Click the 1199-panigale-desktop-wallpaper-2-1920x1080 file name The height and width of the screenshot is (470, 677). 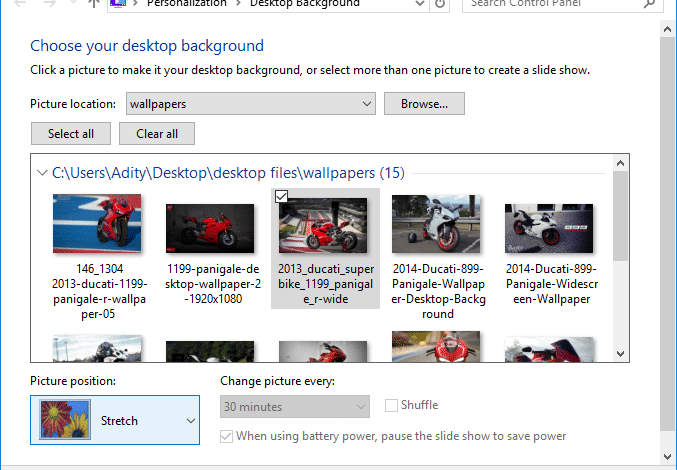(213, 284)
